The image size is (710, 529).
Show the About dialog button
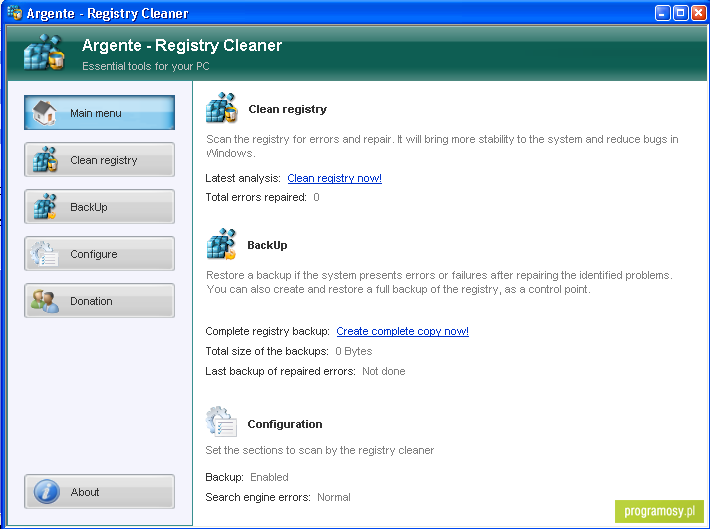click(99, 492)
